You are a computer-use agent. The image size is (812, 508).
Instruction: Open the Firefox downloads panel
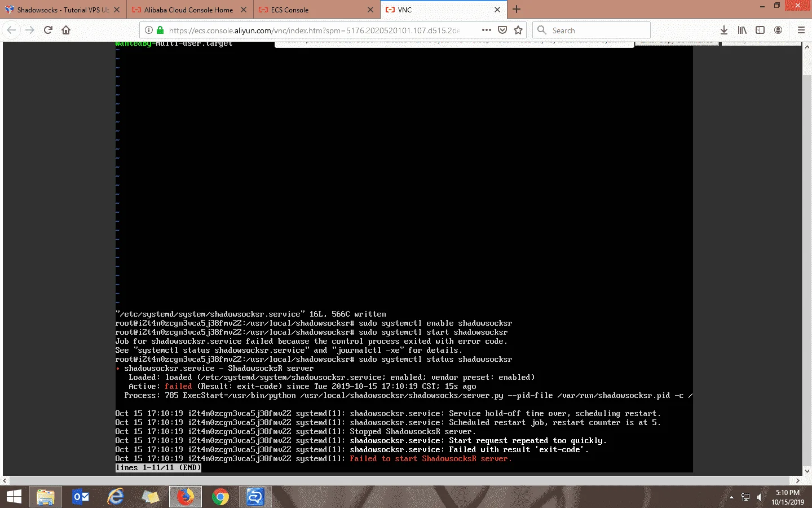click(x=724, y=30)
